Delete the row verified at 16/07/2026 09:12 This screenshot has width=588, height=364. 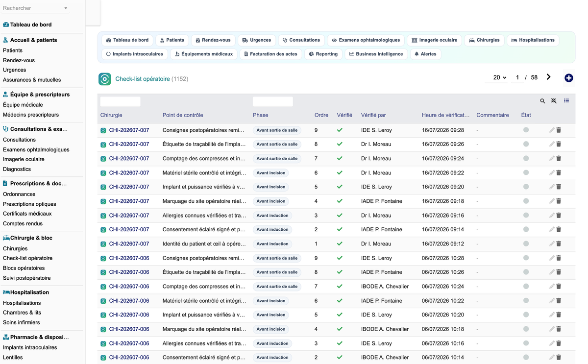coord(559,244)
